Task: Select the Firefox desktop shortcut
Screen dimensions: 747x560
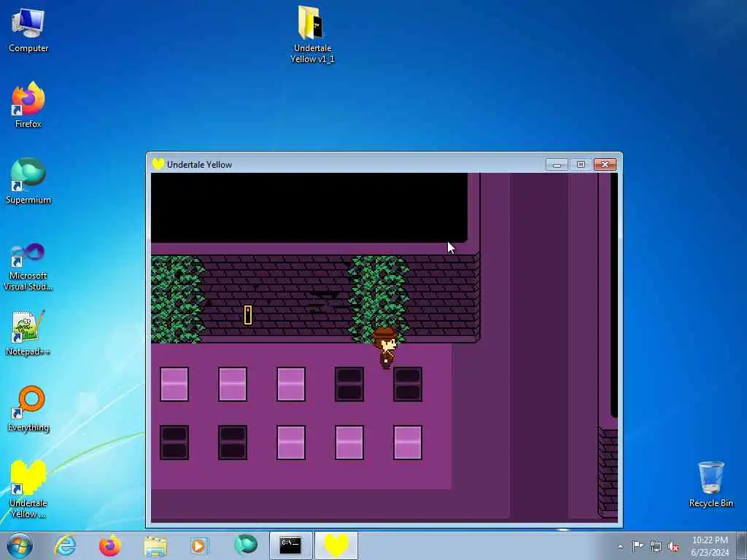Action: 28,105
